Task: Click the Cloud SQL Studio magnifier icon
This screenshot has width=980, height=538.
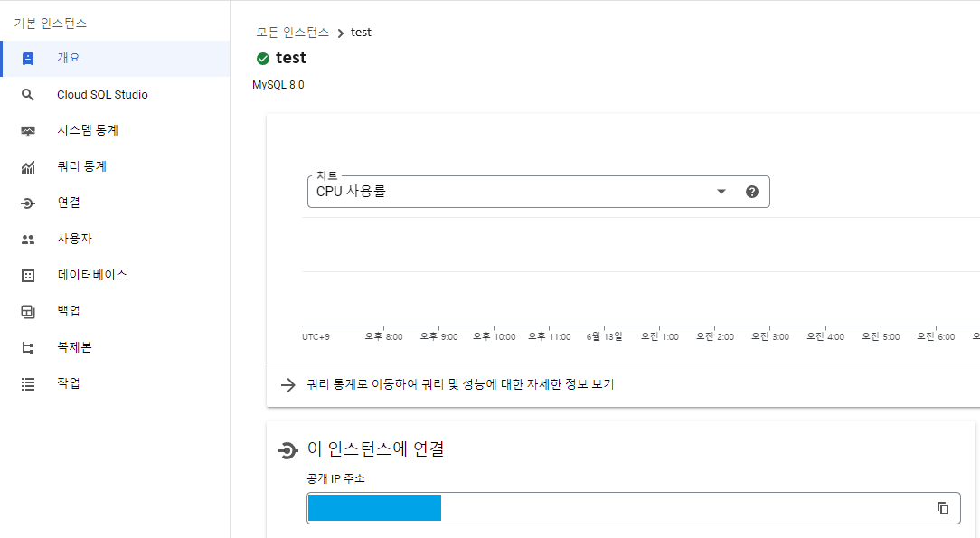Action: tap(28, 95)
